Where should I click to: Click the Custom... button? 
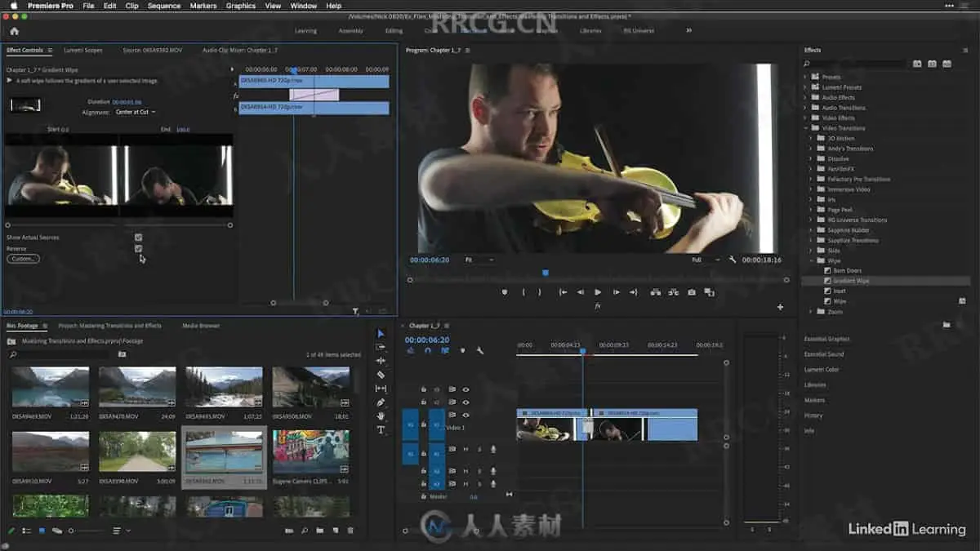[x=23, y=259]
